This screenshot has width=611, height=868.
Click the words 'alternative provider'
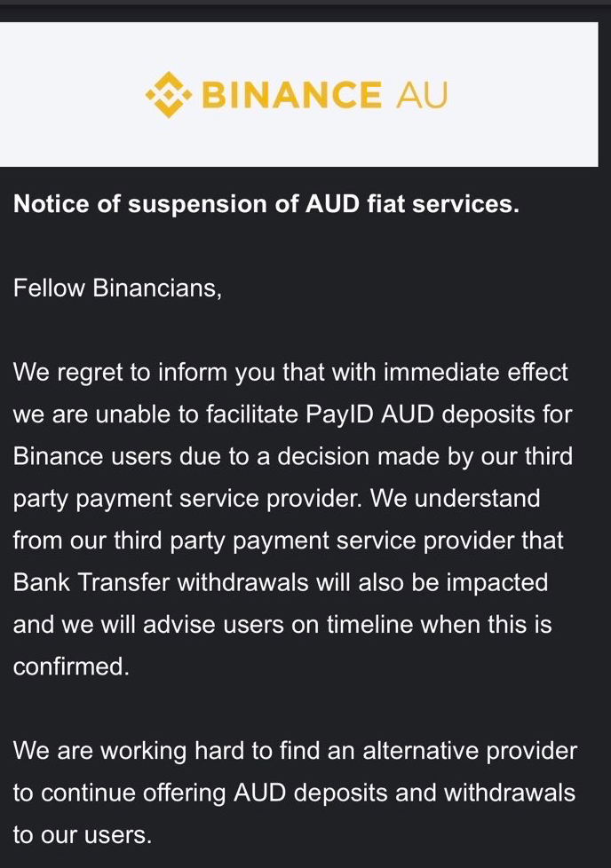click(470, 751)
